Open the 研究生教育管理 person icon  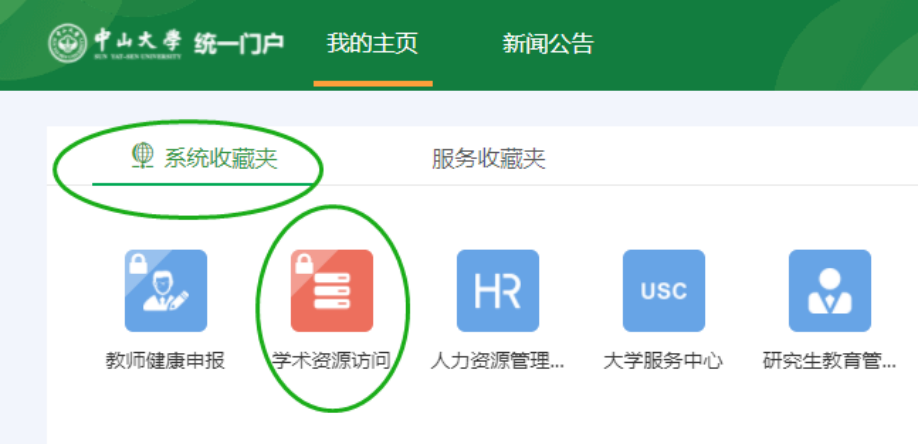tap(830, 291)
